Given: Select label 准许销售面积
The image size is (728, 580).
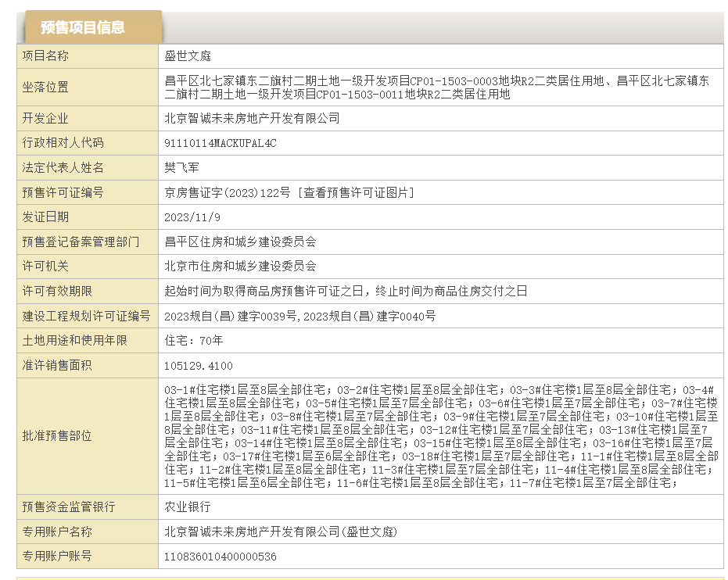Looking at the screenshot, I should coord(57,366).
